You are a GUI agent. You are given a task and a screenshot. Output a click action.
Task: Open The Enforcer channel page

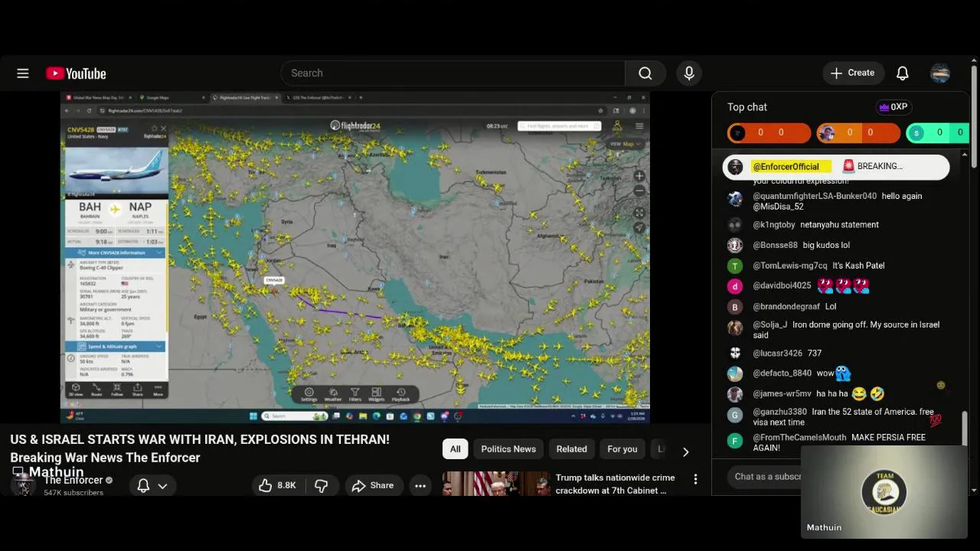73,481
